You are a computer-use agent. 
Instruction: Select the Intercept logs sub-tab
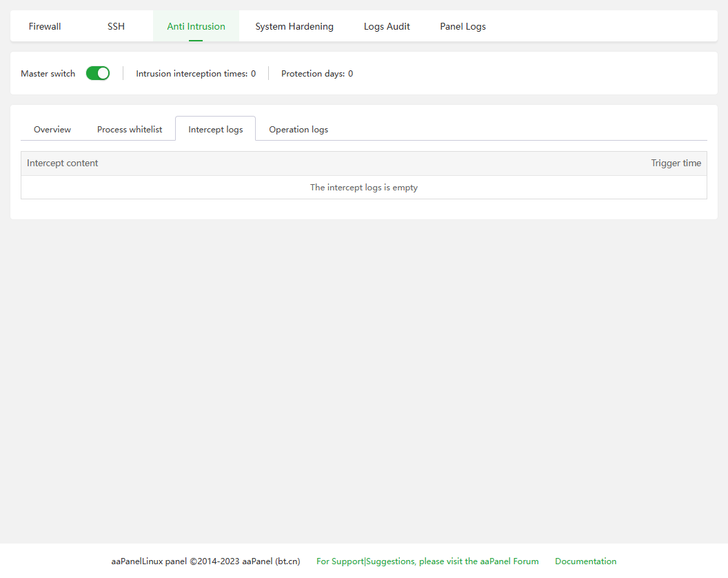pyautogui.click(x=215, y=129)
